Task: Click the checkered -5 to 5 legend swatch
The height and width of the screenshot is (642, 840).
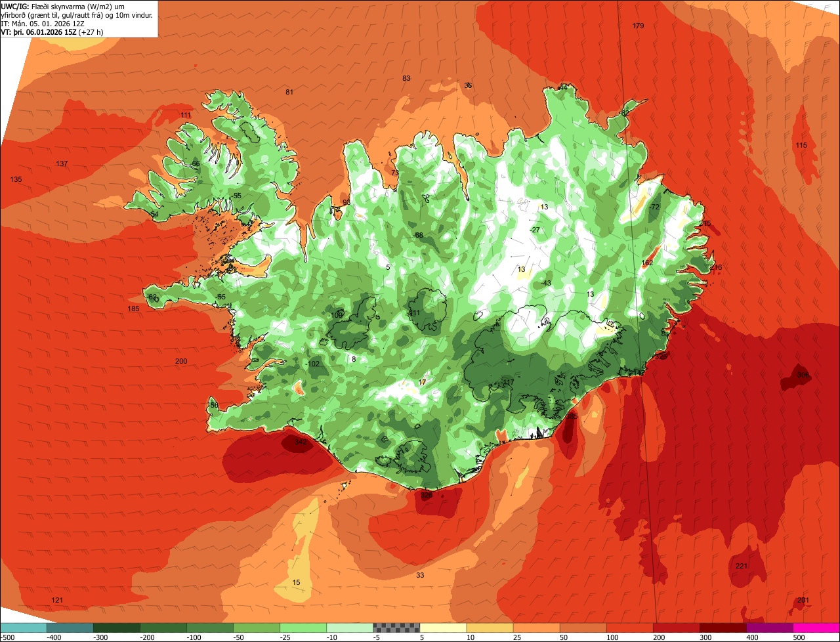Action: pos(396,628)
